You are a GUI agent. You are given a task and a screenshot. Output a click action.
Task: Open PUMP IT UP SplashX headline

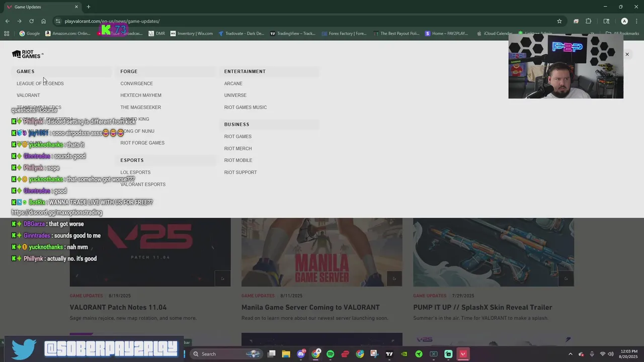point(482,307)
